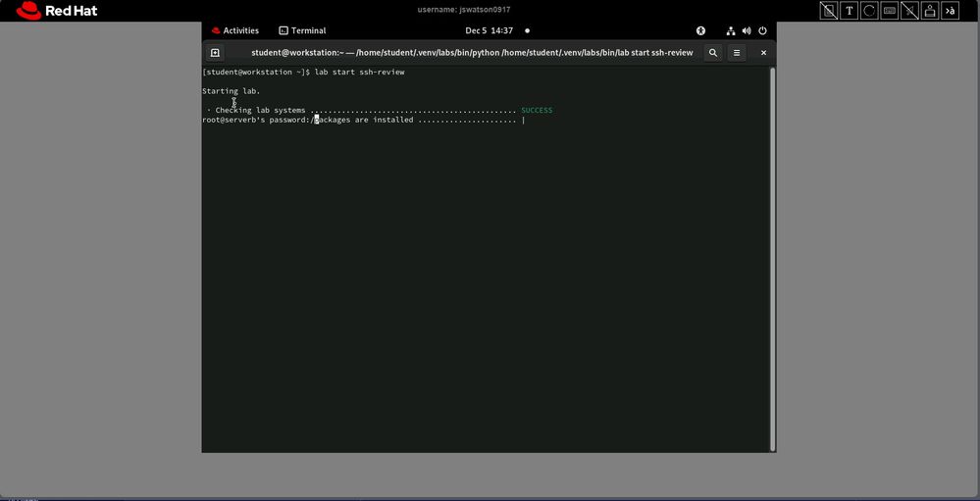This screenshot has height=501, width=980.
Task: Click the user/stamp icon in console toolbar
Action: tap(929, 12)
